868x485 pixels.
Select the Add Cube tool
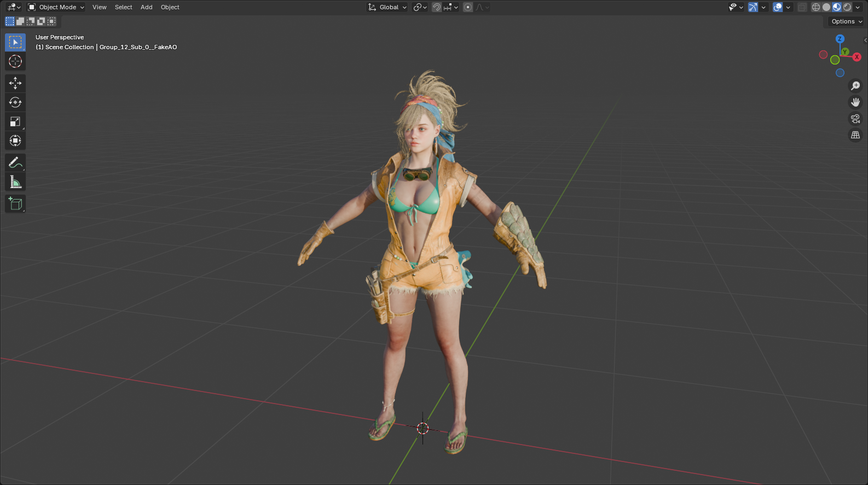15,204
